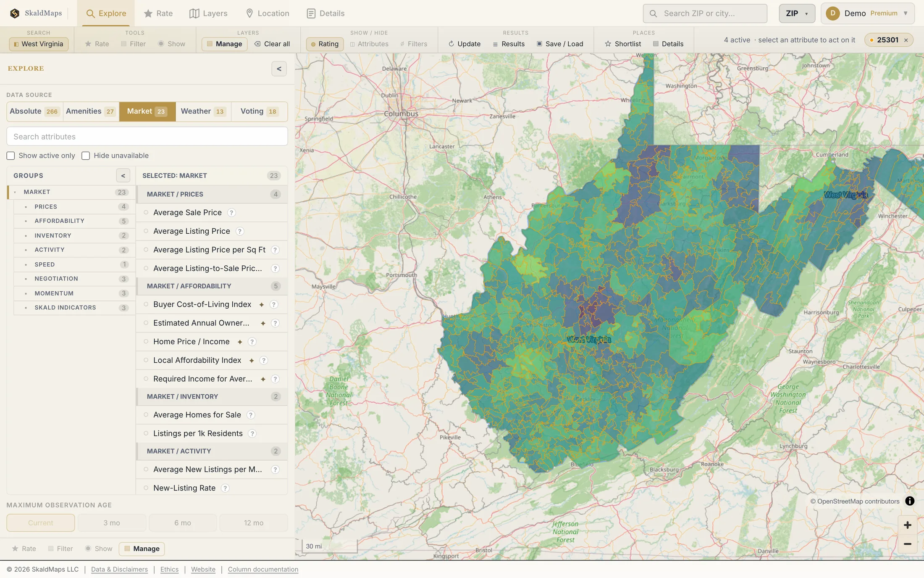Open the Demo Premium account menu
This screenshot has height=578, width=924.
pyautogui.click(x=867, y=13)
